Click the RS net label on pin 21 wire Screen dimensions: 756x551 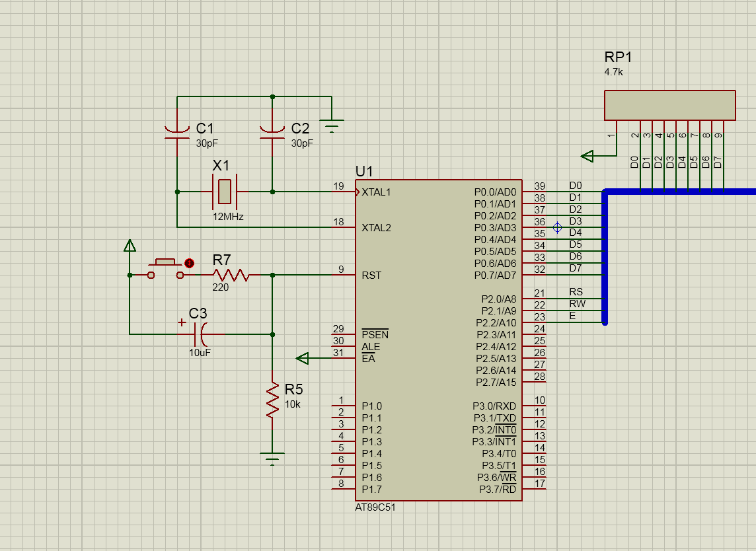point(576,291)
